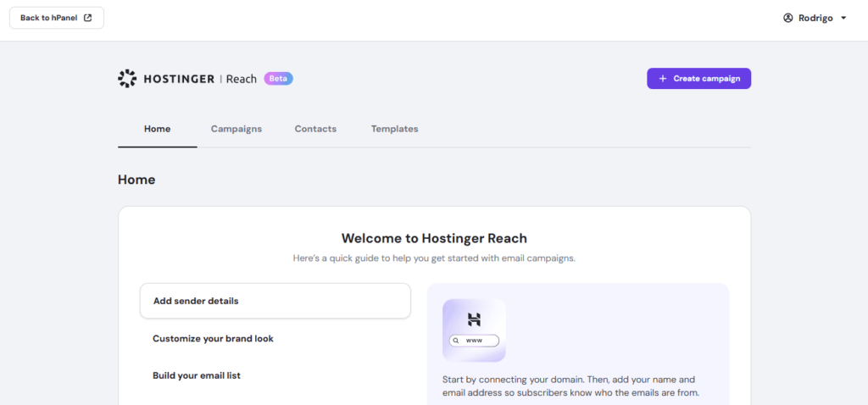Open the Campaigns tab
This screenshot has height=405, width=868.
[x=236, y=129]
